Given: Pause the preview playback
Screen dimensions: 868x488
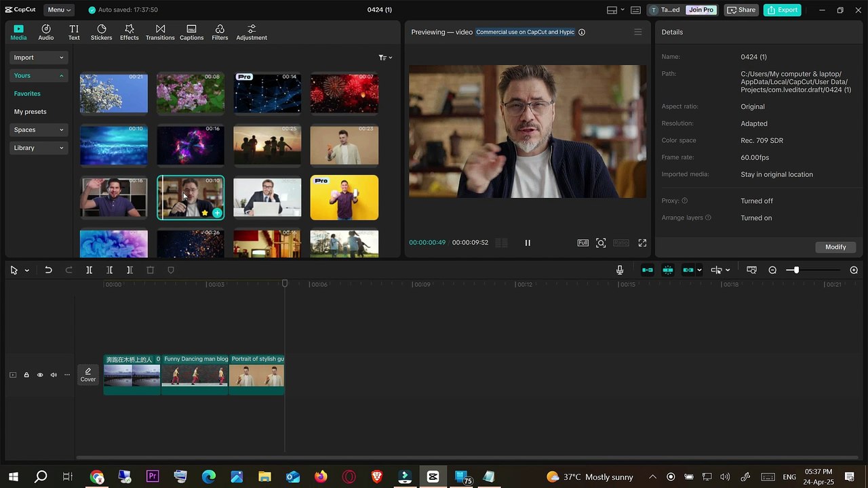Looking at the screenshot, I should point(528,243).
